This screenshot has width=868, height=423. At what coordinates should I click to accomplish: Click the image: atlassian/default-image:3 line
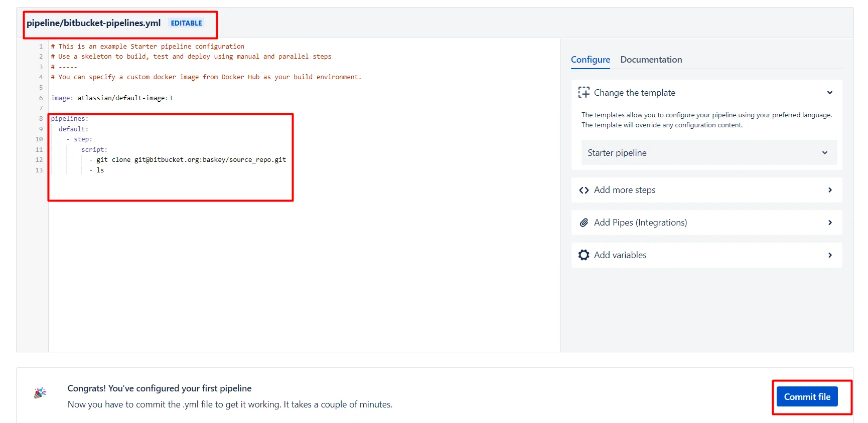point(111,98)
